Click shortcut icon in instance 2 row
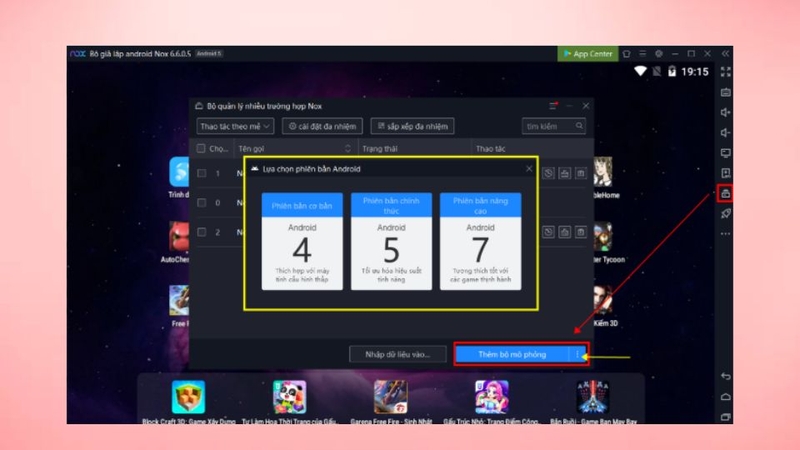This screenshot has width=800, height=450. [x=565, y=232]
